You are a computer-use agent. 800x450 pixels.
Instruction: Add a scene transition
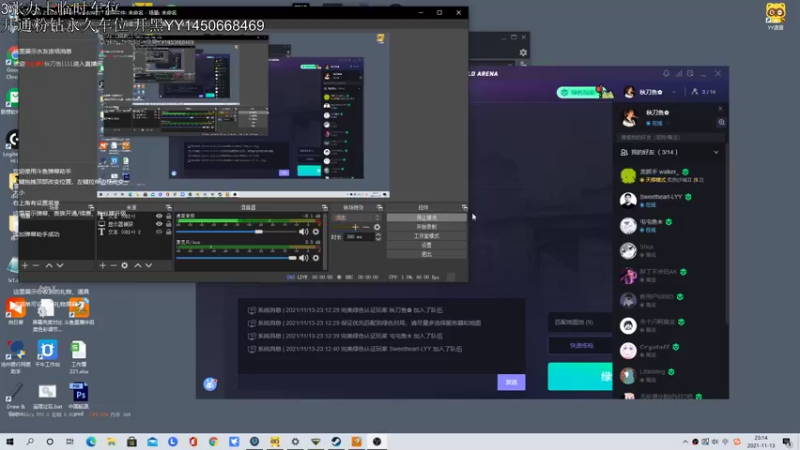tap(355, 227)
